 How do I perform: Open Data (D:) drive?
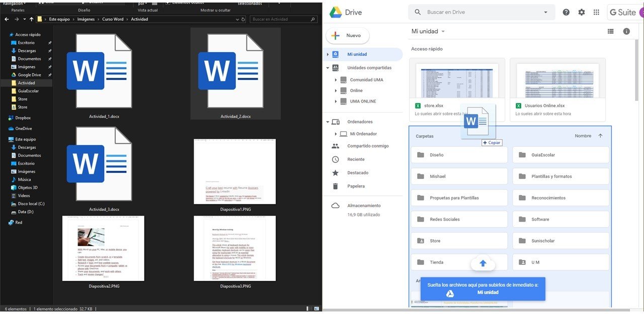pyautogui.click(x=25, y=212)
